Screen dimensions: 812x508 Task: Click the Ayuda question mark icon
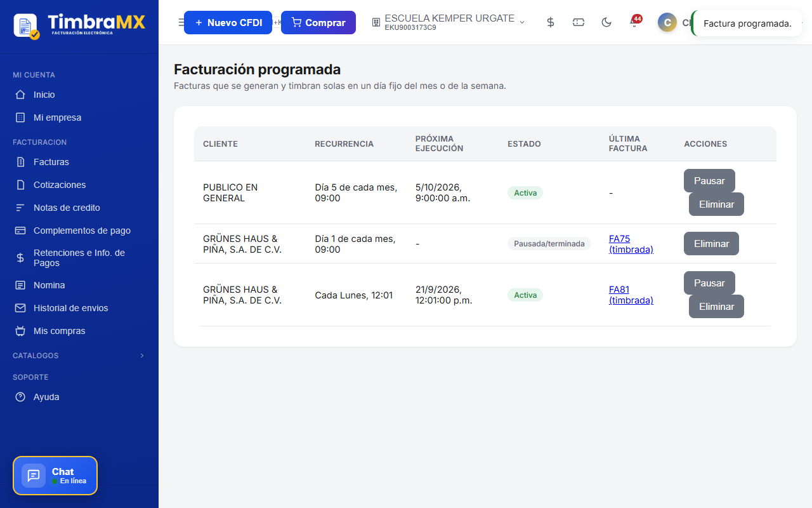(20, 397)
